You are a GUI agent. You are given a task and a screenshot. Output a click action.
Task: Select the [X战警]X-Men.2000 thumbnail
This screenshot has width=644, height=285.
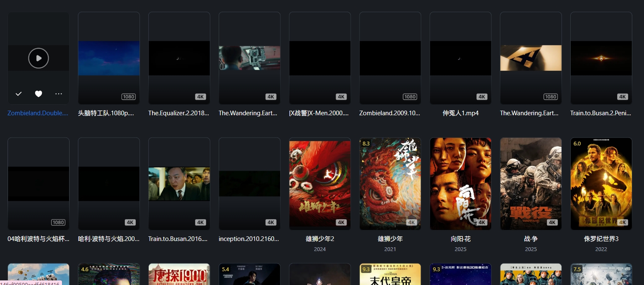coord(320,58)
